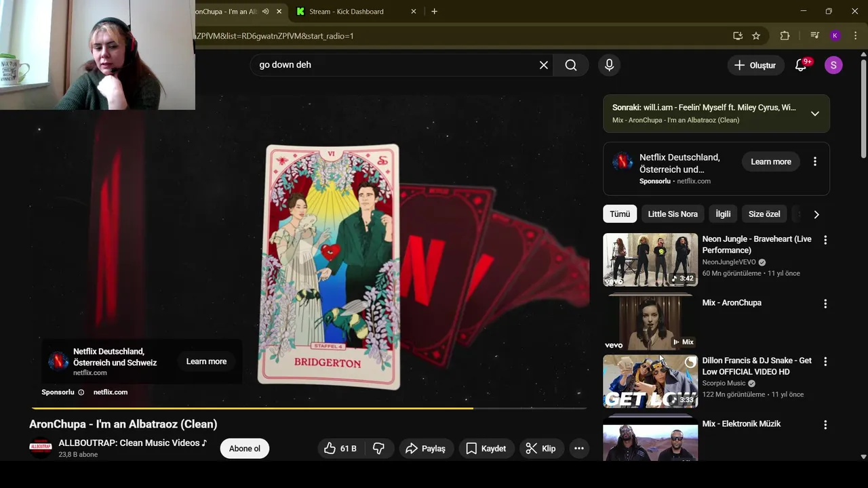Show more filter chips with right arrow
Image resolution: width=868 pixels, height=488 pixels.
click(816, 214)
